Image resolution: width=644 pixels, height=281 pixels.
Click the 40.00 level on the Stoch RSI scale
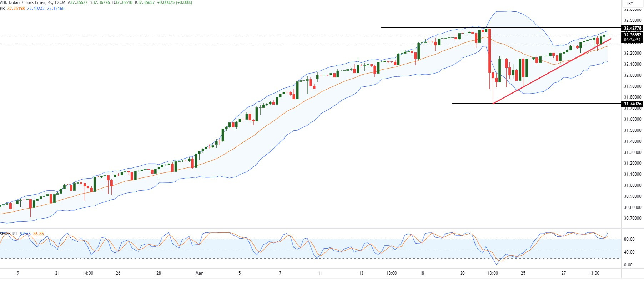[629, 252]
